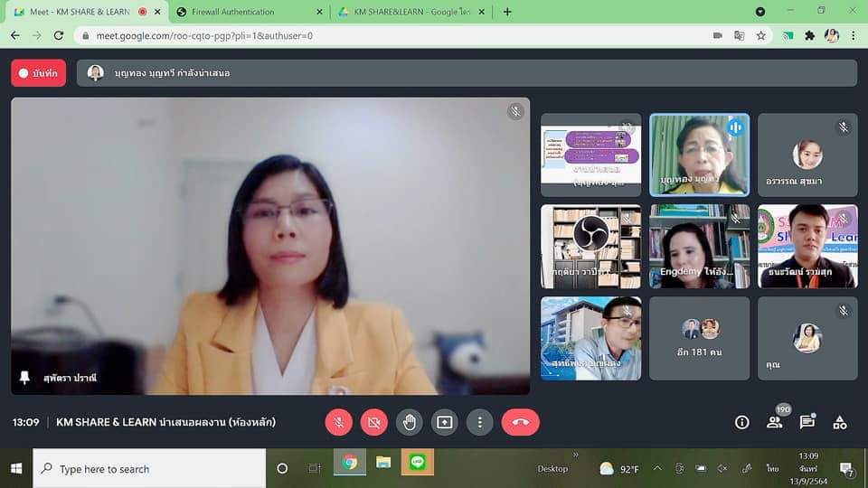Viewport: 868px width, 488px height.
Task: Hang up with the red leave call button
Action: 520,422
